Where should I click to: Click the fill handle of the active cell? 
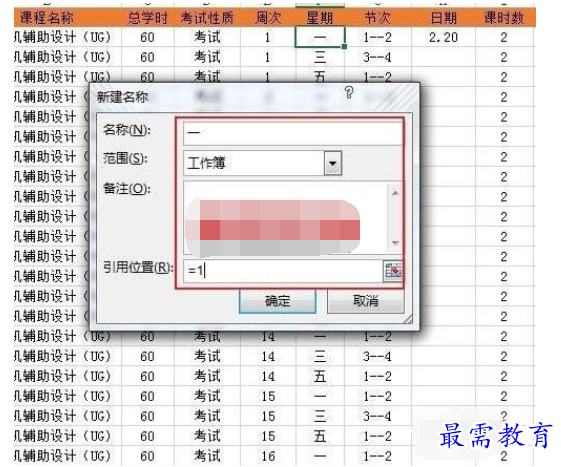[344, 47]
